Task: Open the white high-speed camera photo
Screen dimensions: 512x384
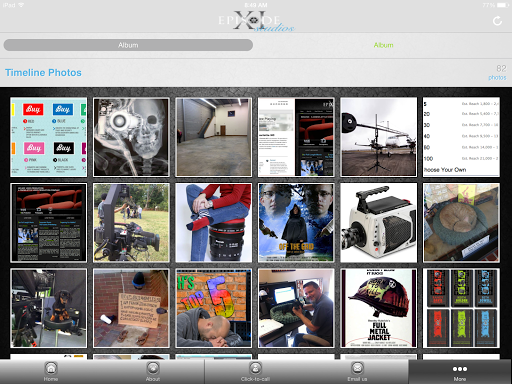Action: tap(378, 223)
